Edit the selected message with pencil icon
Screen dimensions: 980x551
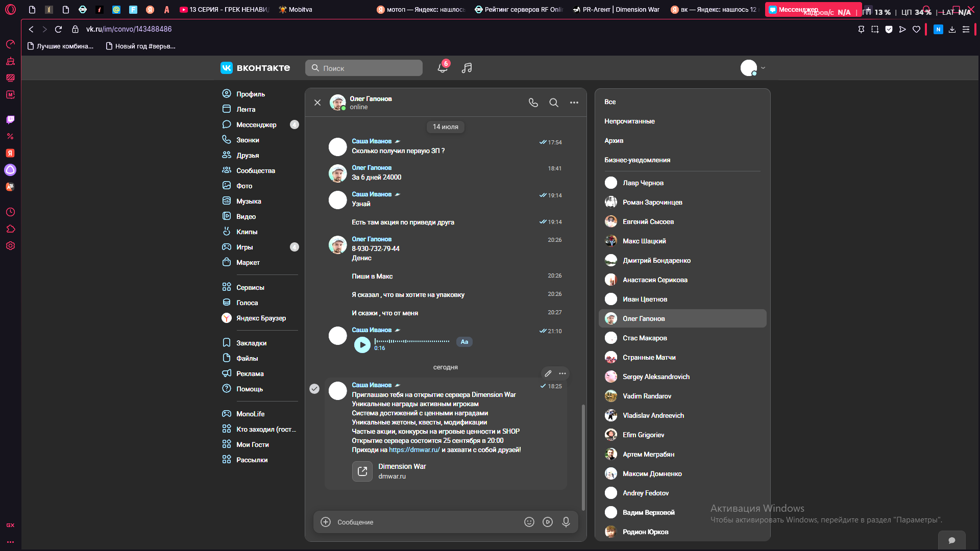tap(548, 373)
